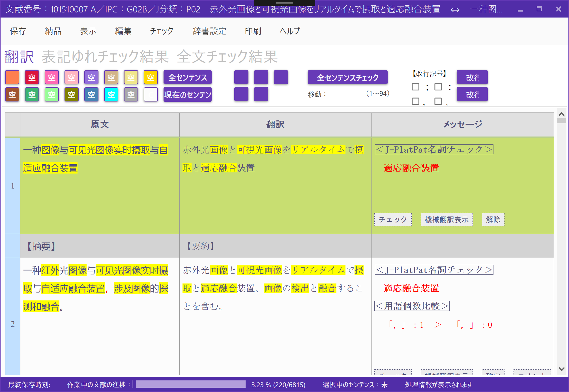Click the ⇔ swap icon in title bar
The height and width of the screenshot is (392, 569).
pyautogui.click(x=455, y=10)
